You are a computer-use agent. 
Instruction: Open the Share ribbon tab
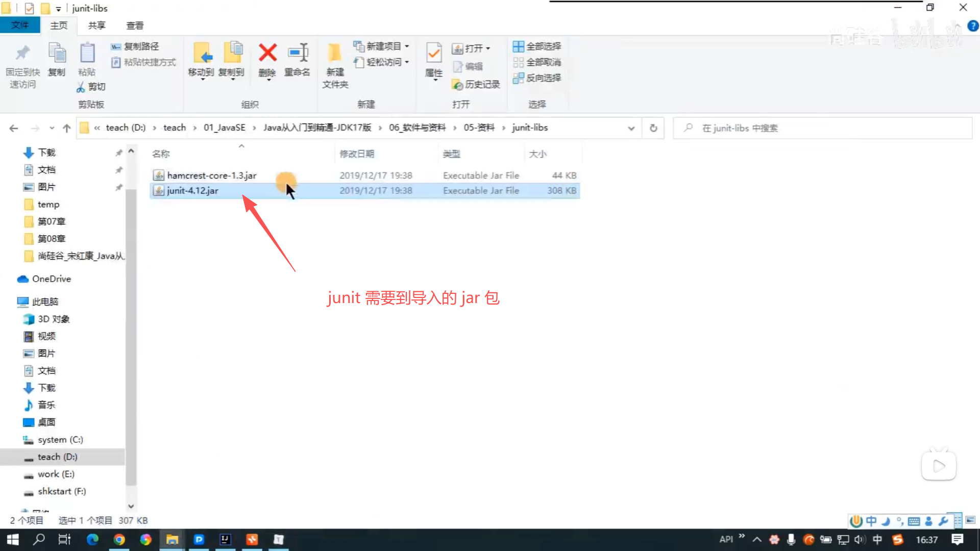coord(96,26)
